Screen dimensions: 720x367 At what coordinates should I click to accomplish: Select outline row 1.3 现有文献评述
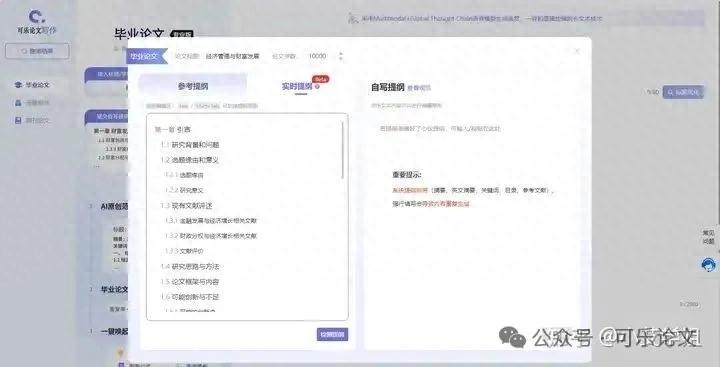(186, 205)
